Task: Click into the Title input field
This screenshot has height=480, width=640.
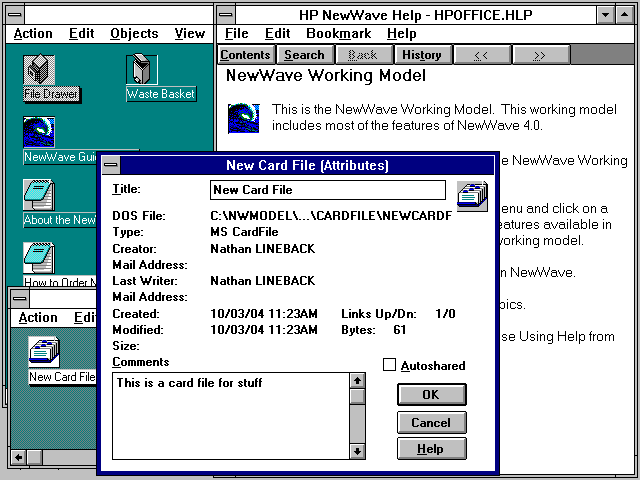Action: pyautogui.click(x=328, y=190)
